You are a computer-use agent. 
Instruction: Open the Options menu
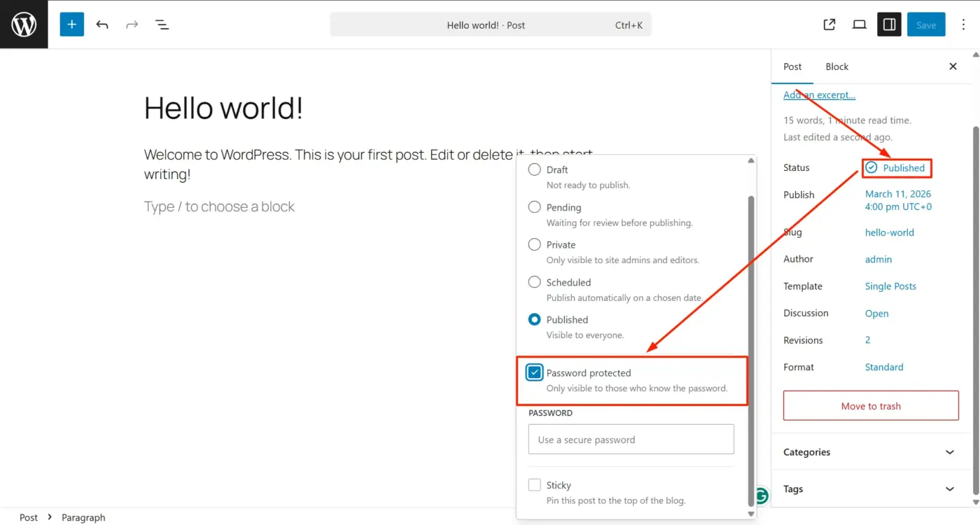point(962,24)
